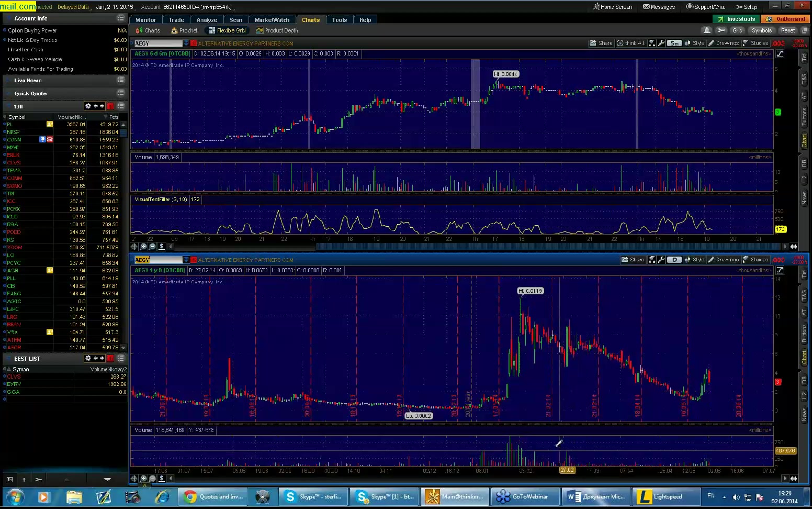Click the upper chart's symbol input field AEGY
The image size is (812, 509).
point(159,43)
